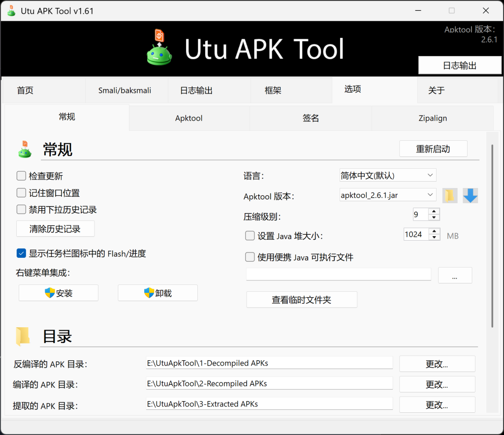Screen dimensions: 504x435
Task: Go to the 日志输出 tab
Action: (209, 90)
